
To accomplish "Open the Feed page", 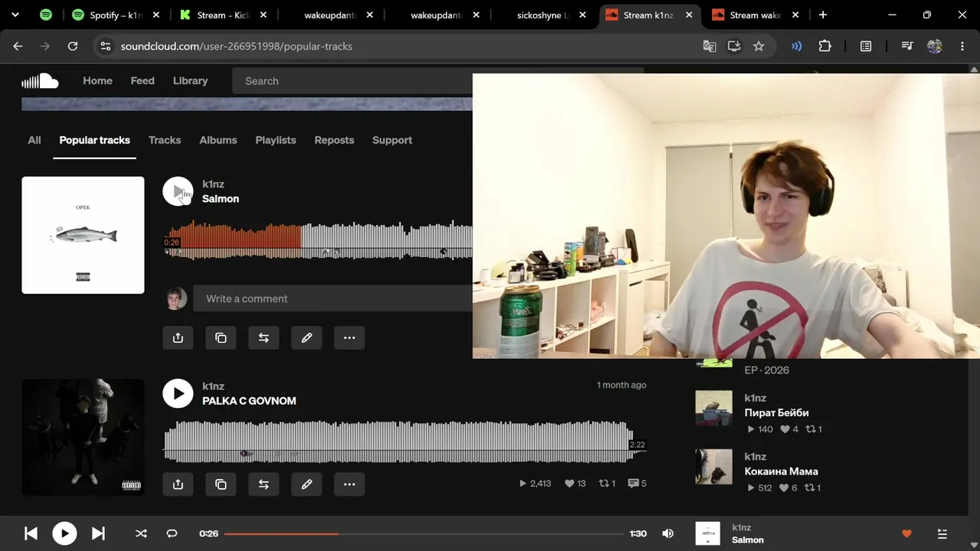I will (x=142, y=80).
